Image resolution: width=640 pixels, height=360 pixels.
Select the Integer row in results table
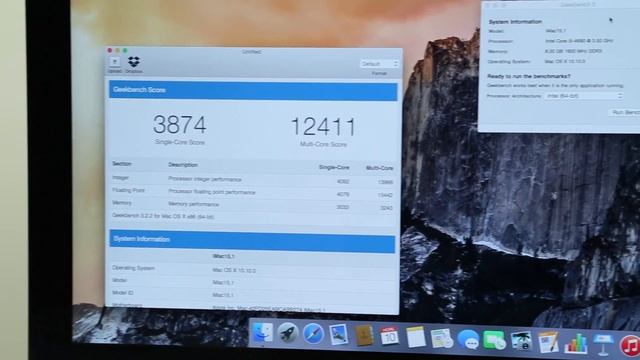pyautogui.click(x=253, y=180)
